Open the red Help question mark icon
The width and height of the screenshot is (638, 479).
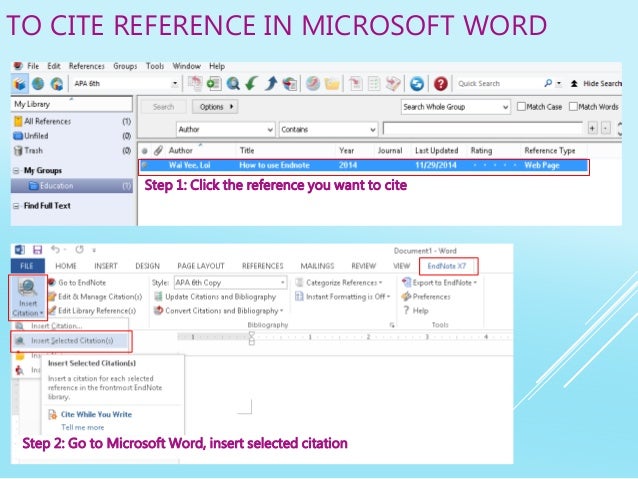click(x=440, y=84)
